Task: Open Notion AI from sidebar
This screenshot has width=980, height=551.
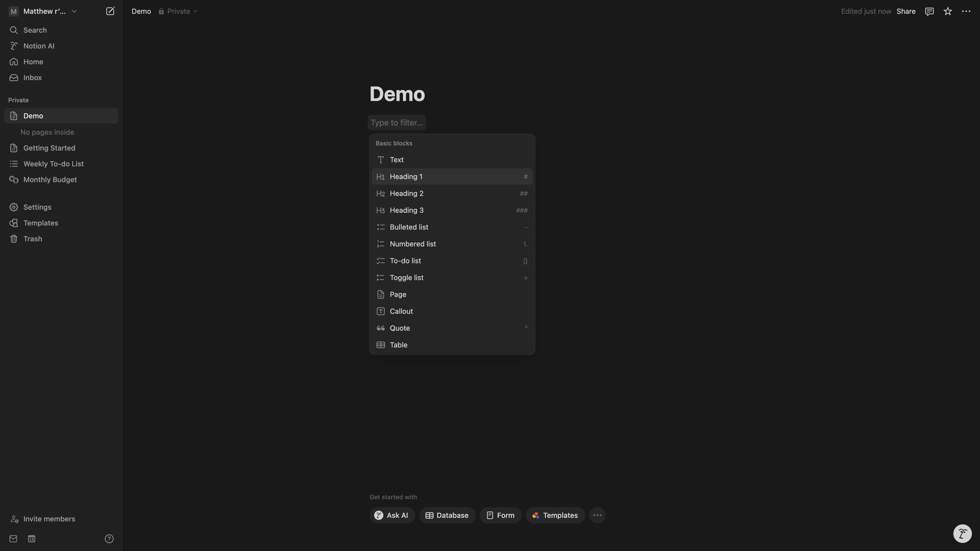Action: click(x=61, y=46)
